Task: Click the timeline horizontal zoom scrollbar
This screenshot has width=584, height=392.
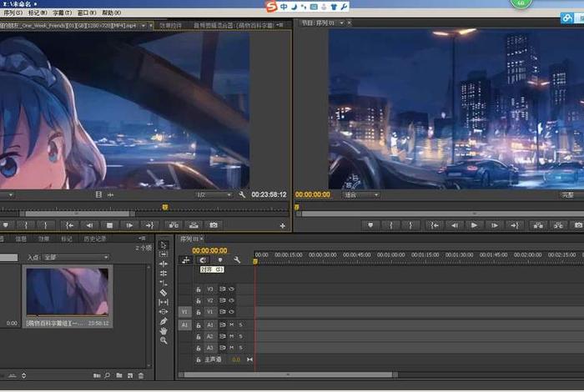Action: point(289,374)
